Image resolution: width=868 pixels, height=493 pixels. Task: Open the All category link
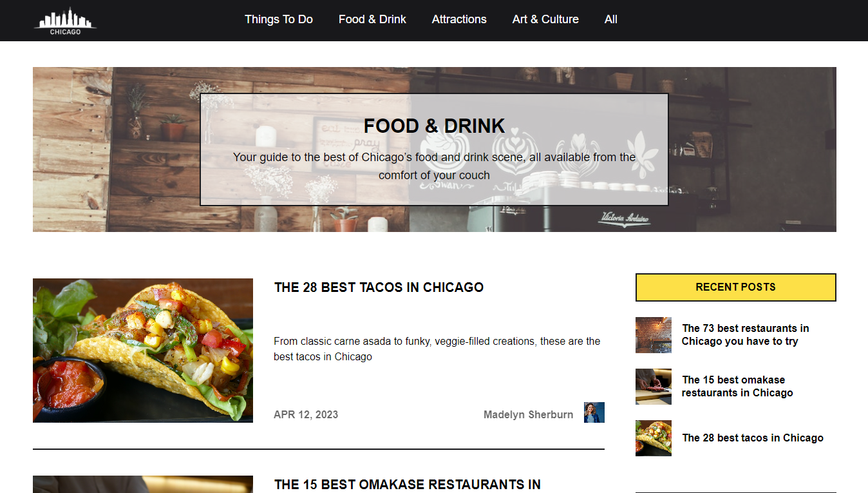point(611,19)
